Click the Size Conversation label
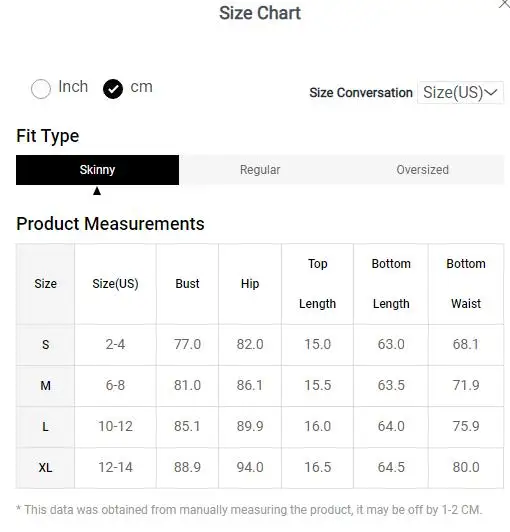Image resolution: width=510 pixels, height=532 pixels. (x=361, y=93)
